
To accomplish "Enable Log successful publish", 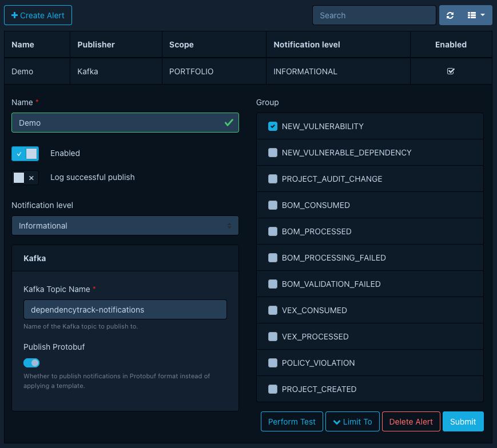I will coord(25,177).
